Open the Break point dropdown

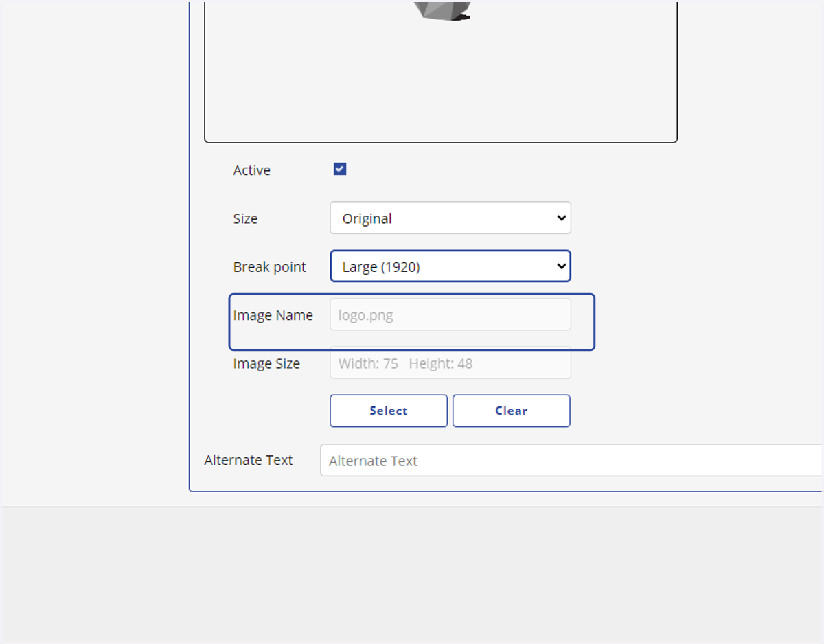click(450, 266)
